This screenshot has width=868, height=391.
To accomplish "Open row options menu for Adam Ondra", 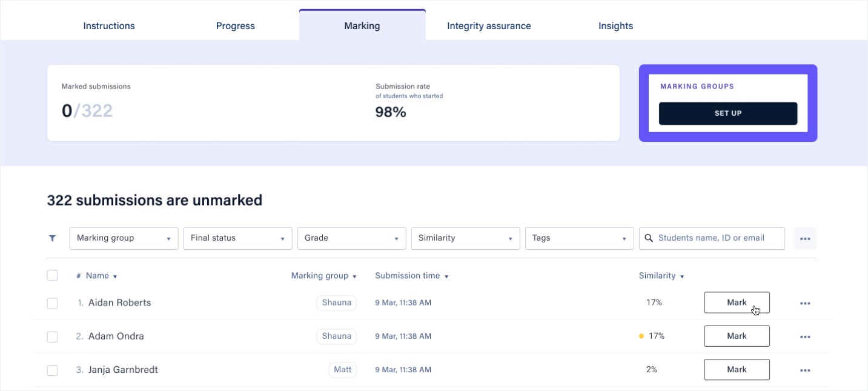I will tap(805, 336).
